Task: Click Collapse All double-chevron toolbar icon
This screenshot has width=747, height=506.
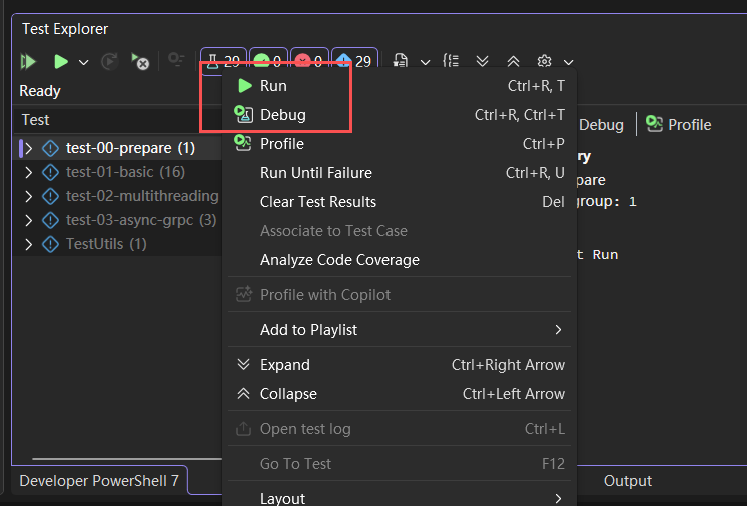Action: point(513,61)
